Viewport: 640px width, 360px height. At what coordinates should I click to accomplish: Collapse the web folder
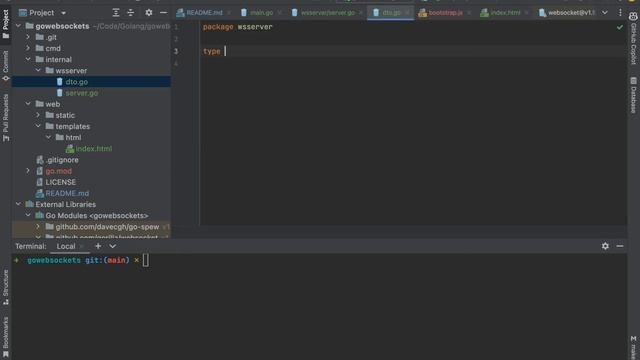28,104
